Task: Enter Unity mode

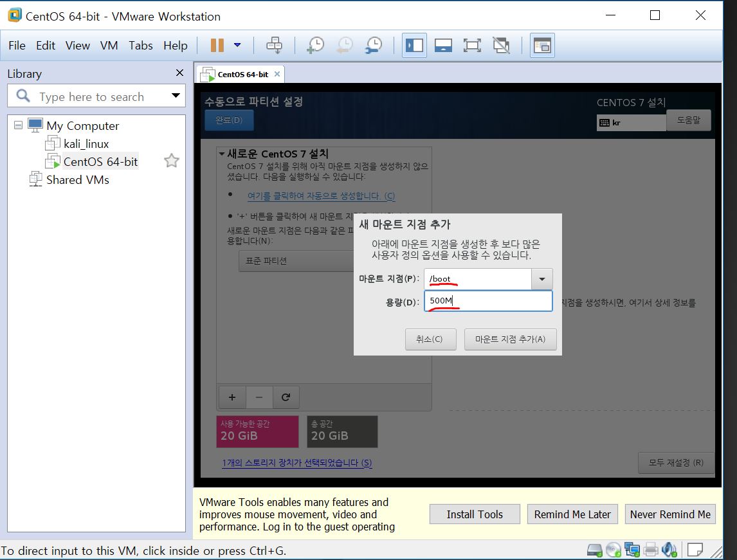Action: 501,45
